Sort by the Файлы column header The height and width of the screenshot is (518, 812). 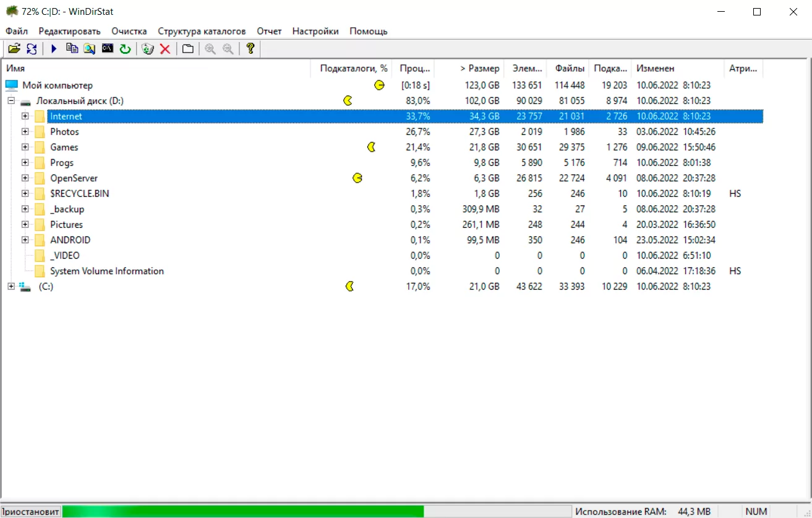(568, 69)
